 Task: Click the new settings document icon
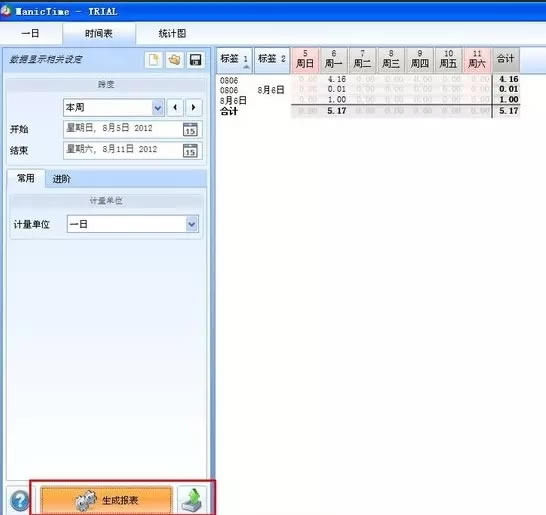click(x=154, y=60)
